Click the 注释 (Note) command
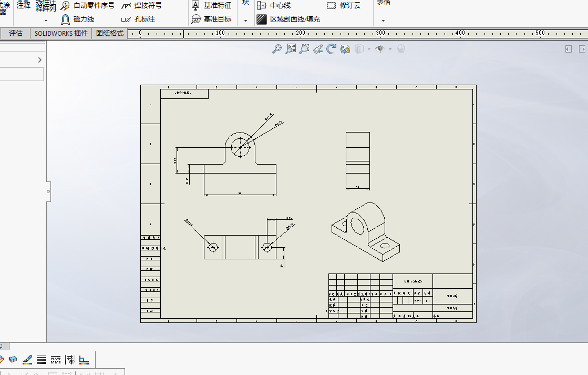 click(24, 5)
